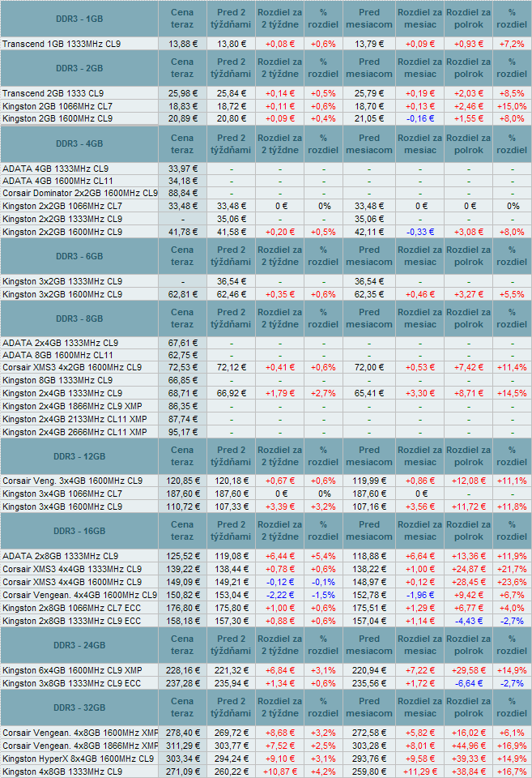Select 'Kingston 2x4GB 1866MHz CL9 XMP' row label
The image size is (532, 778).
72,406
